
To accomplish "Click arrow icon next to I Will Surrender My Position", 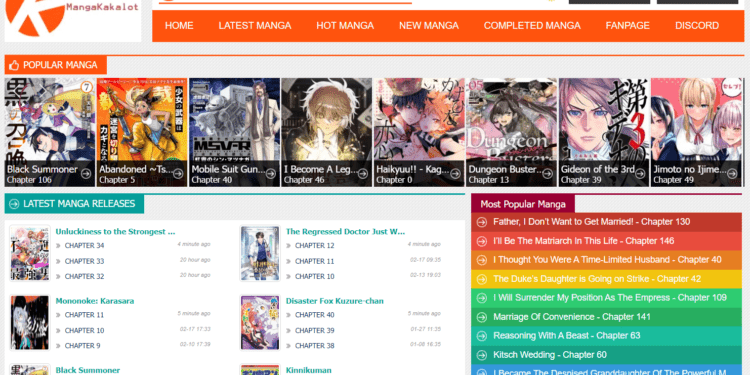I will (482, 298).
